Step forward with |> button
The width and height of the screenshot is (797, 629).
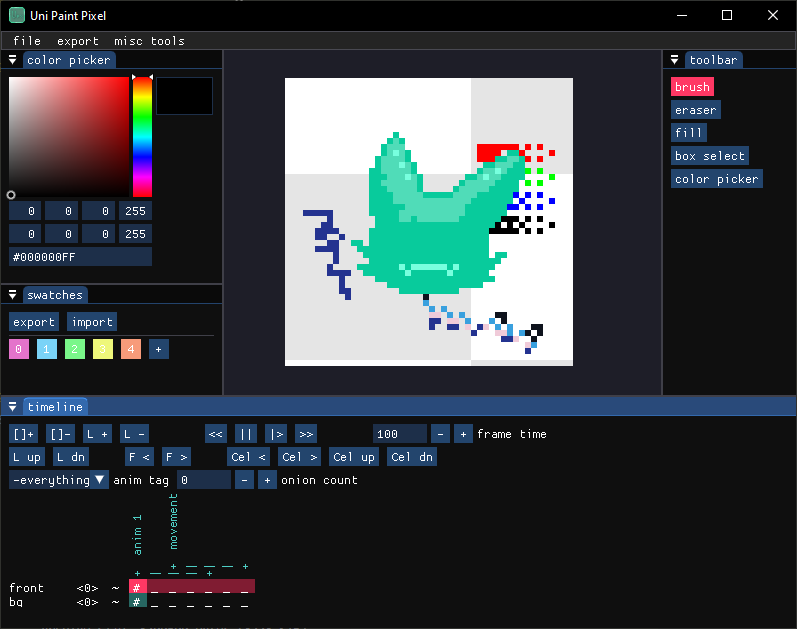pos(276,434)
